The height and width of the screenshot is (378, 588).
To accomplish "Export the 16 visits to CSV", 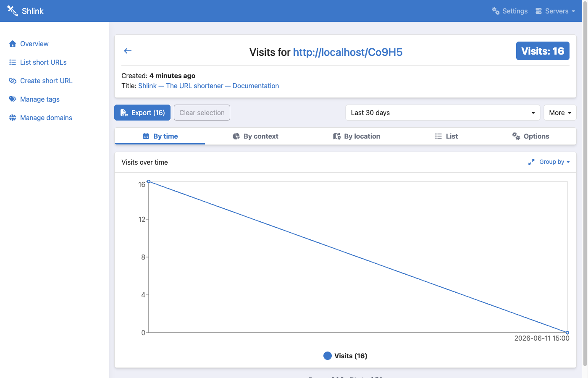I will coord(142,113).
